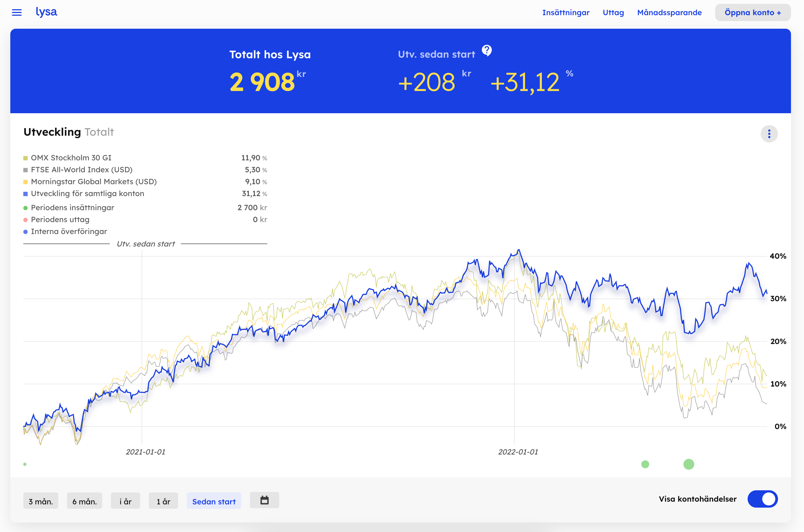This screenshot has height=532, width=804.
Task: Click Utveckling för samtliga konton label
Action: pos(88,193)
